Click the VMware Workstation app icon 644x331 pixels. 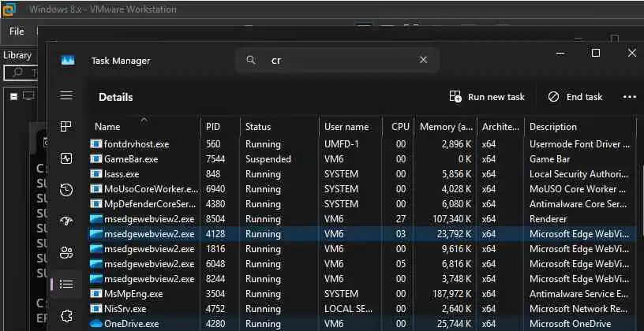(9, 9)
